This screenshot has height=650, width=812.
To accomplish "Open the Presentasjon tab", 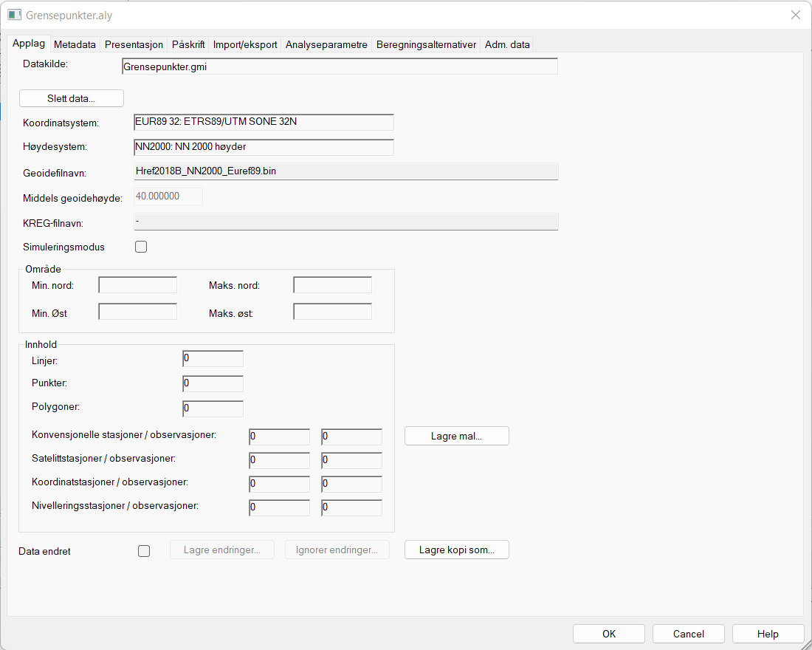I will click(x=134, y=44).
